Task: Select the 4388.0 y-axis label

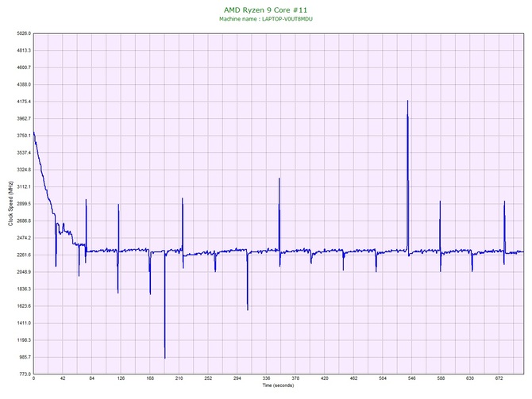Action: (24, 84)
